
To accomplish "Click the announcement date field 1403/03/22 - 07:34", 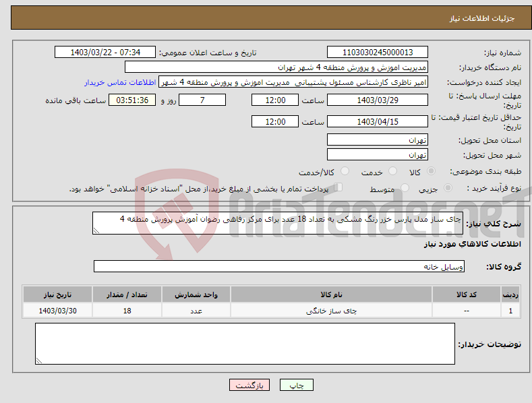I will pos(105,53).
